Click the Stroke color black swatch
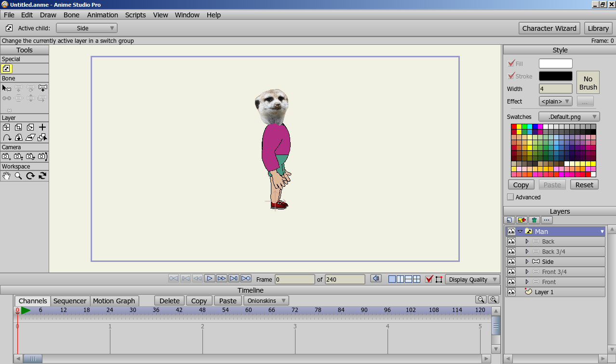Image resolution: width=616 pixels, height=364 pixels. coord(555,76)
